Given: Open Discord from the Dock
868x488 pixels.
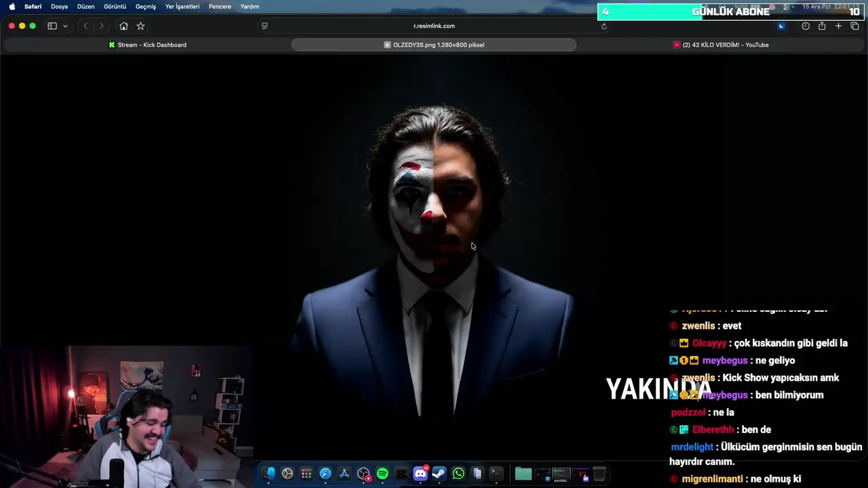Looking at the screenshot, I should [x=420, y=474].
